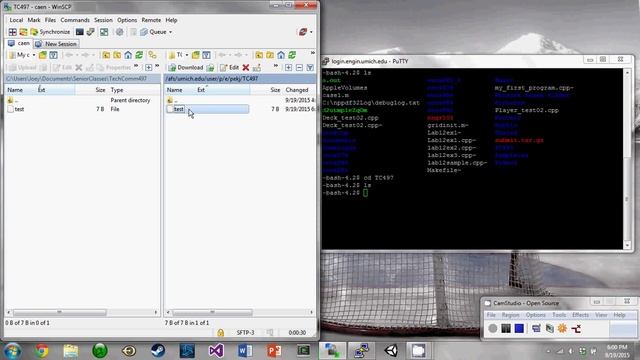Screen dimensions: 640x360
Task: Go to remote parent directory icon
Action: click(259, 55)
